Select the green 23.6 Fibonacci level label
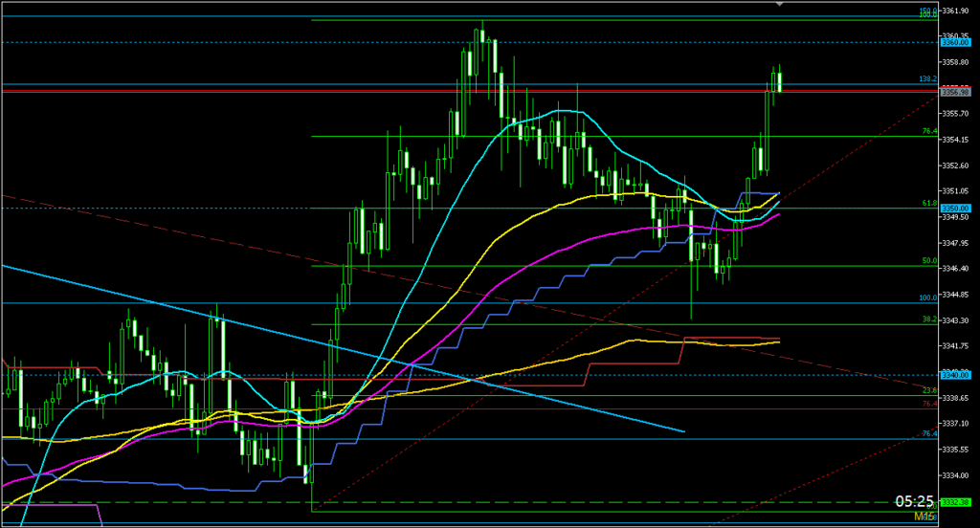This screenshot has height=528, width=980. pos(930,390)
